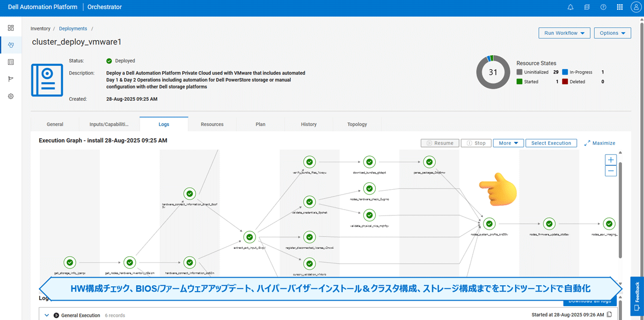Viewport: 644px width, 320px height.
Task: Open the apps grid icon in header
Action: (620, 8)
